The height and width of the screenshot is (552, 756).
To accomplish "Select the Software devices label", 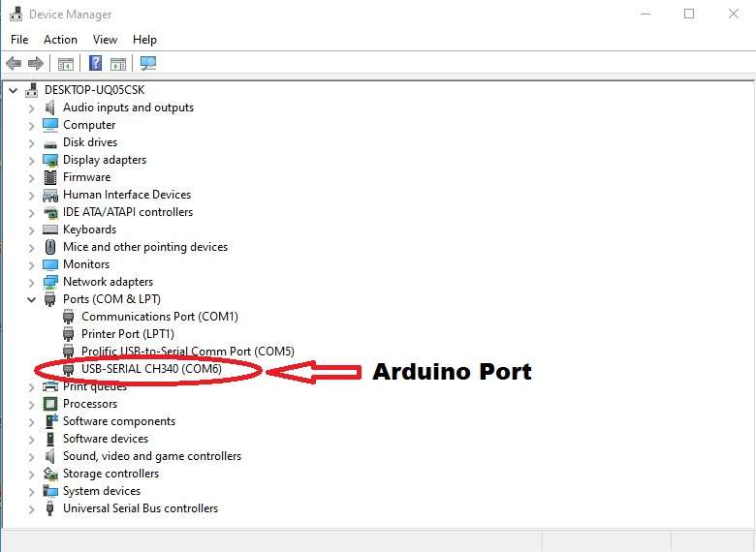I will tap(106, 439).
